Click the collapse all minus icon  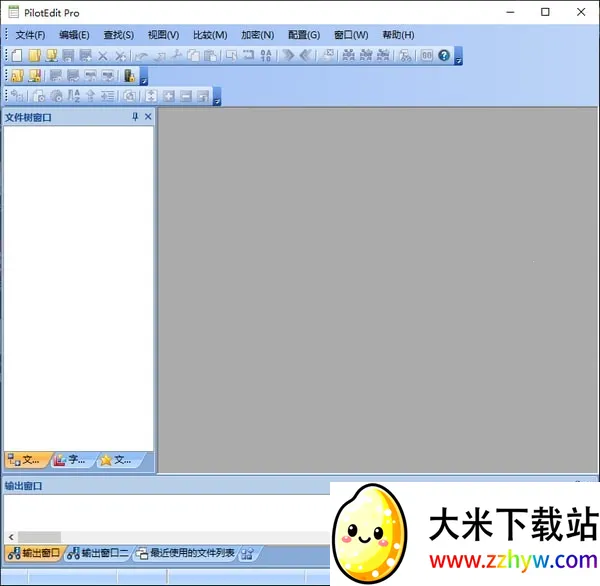[186, 96]
